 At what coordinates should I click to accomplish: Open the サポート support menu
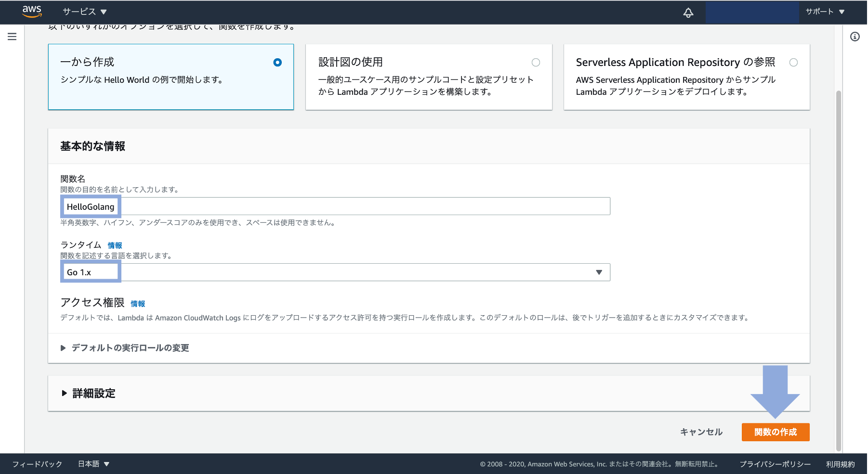click(825, 12)
